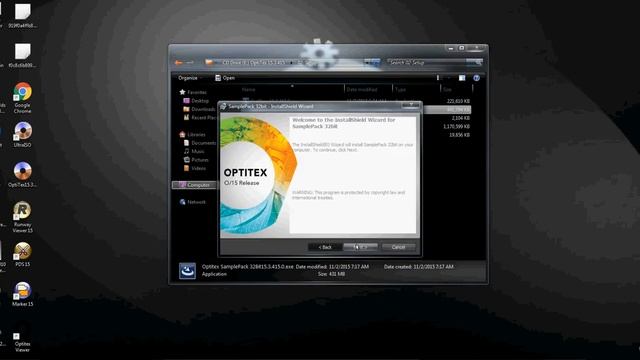Viewport: 640px width, 360px height.
Task: Launch the UltraISO desktop shortcut
Action: (x=22, y=134)
